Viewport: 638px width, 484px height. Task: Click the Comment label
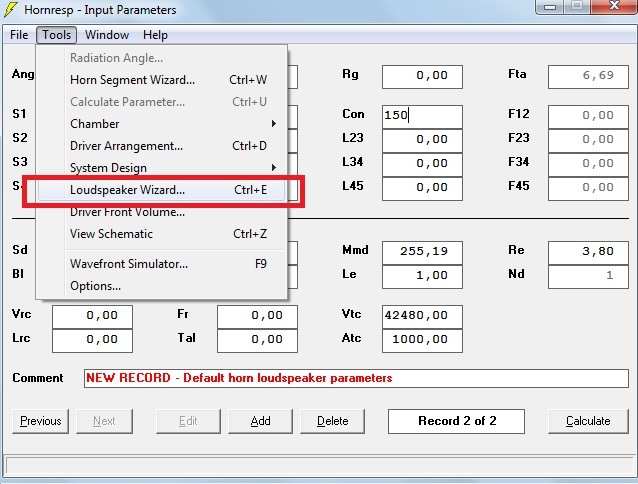38,378
